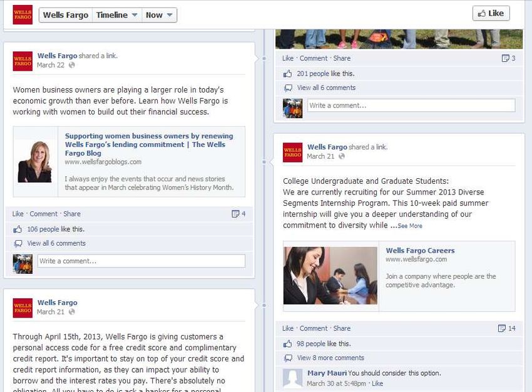Click the comment bubble icon beside View all 6 comments on the March 22 post

[18, 244]
